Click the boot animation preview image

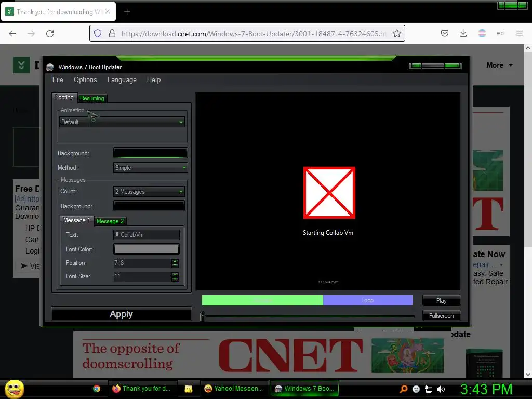pos(329,193)
